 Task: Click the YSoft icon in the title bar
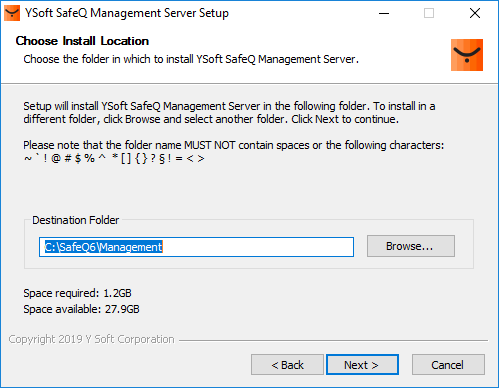pyautogui.click(x=12, y=13)
